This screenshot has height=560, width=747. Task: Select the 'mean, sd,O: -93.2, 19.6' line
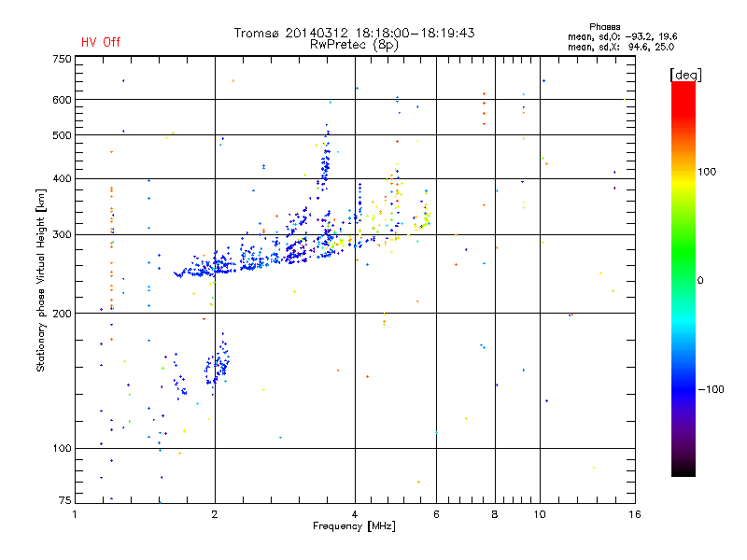pyautogui.click(x=622, y=36)
